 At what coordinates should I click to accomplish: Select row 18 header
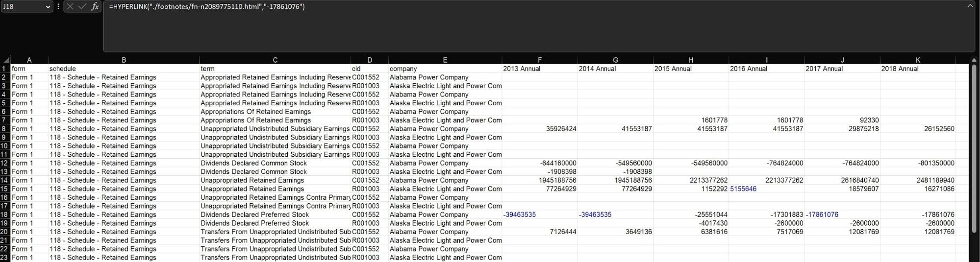click(x=5, y=214)
